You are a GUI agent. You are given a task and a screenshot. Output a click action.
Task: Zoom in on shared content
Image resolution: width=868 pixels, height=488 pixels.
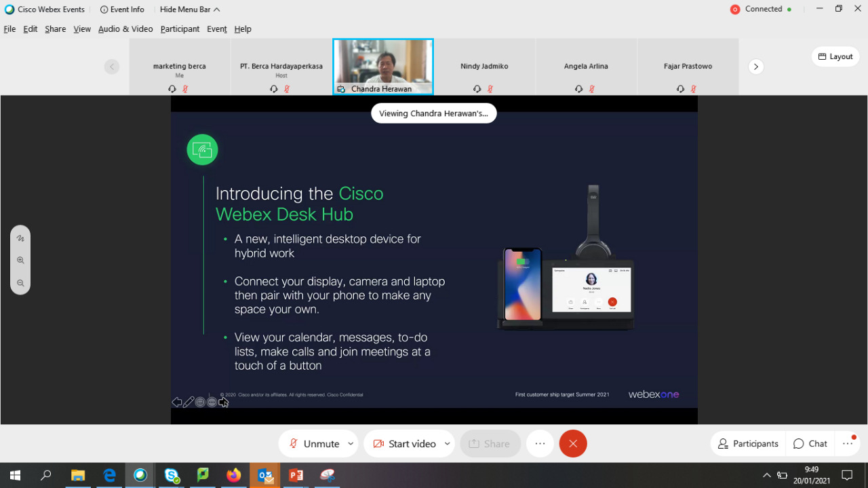[20, 260]
